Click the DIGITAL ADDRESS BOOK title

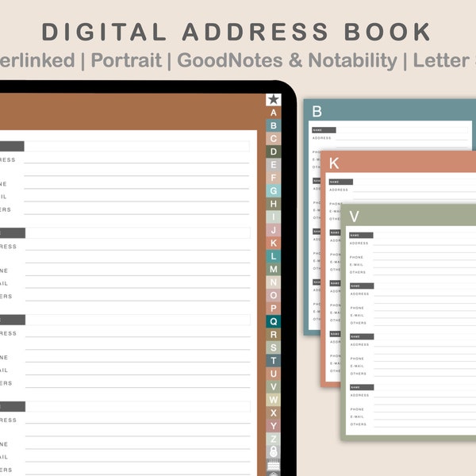click(x=236, y=32)
